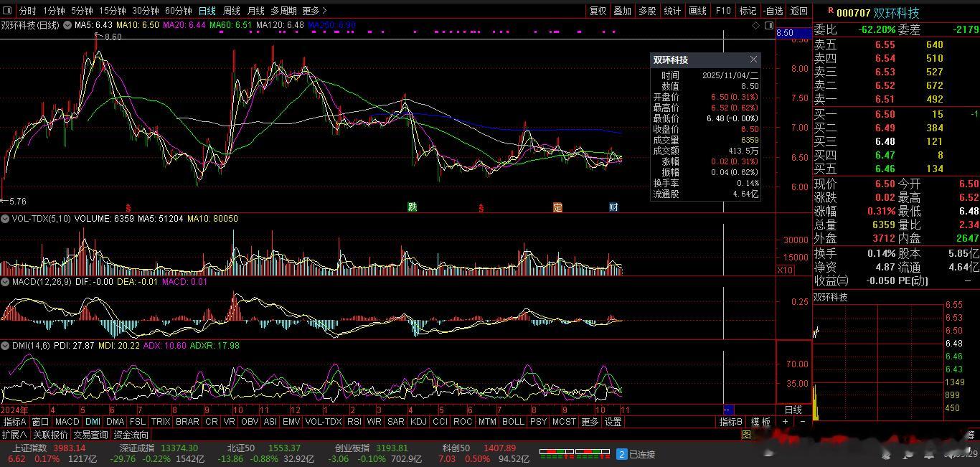Open the 交易查询 tab
Image resolution: width=980 pixels, height=467 pixels.
tap(90, 435)
